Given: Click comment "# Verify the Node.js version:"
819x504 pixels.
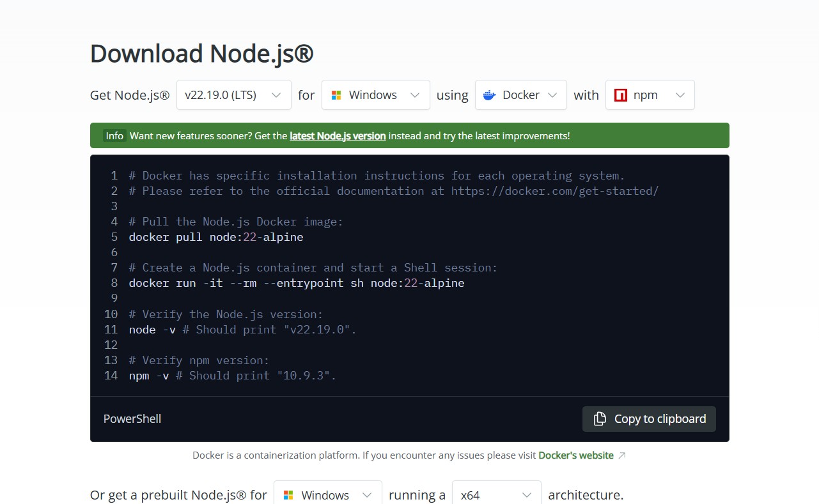Looking at the screenshot, I should 226,314.
